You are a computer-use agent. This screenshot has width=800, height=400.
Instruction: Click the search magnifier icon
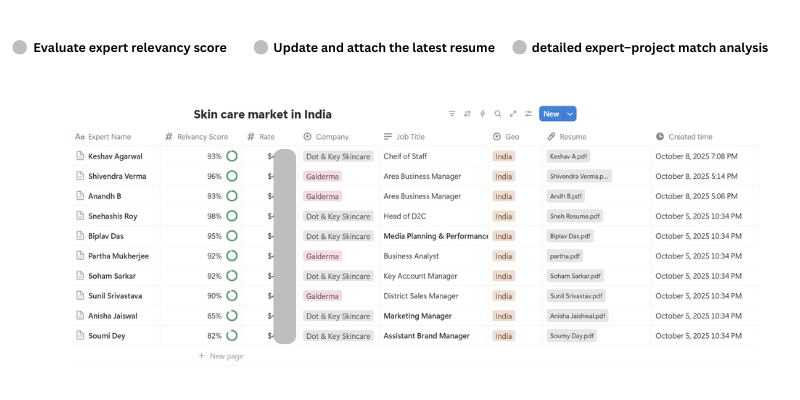(x=498, y=114)
